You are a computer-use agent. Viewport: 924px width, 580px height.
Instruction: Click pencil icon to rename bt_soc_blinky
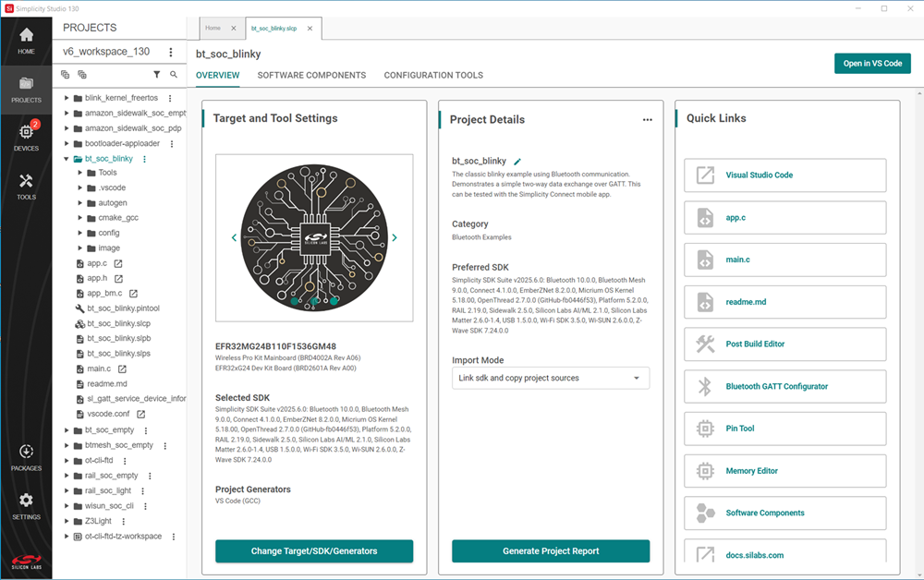click(517, 161)
